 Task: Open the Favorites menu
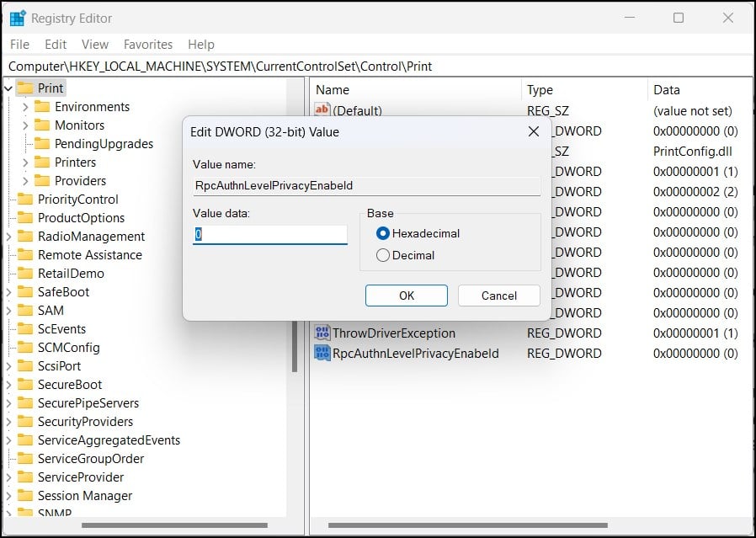click(148, 45)
